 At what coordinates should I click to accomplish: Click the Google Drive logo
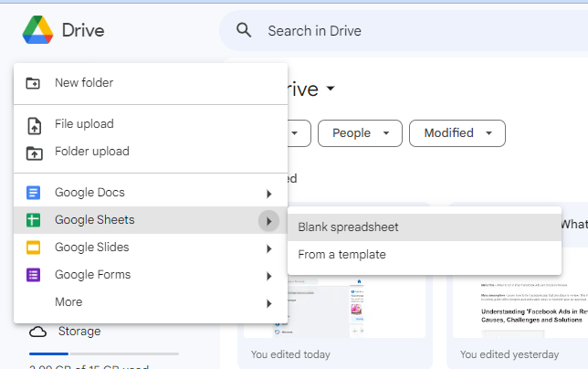(x=37, y=30)
